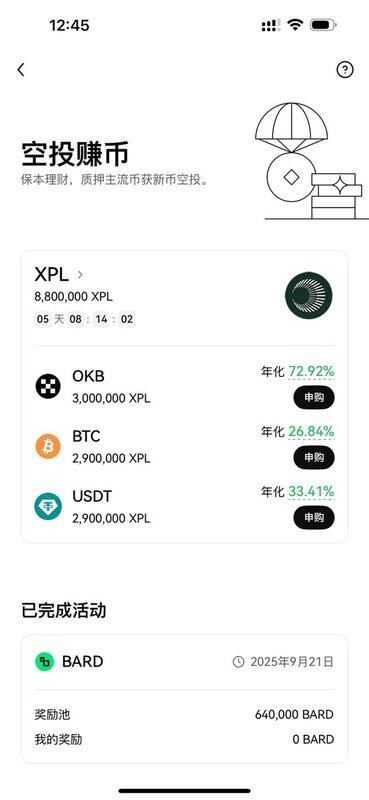This screenshot has width=369, height=800.
Task: Tap the XPL token logo
Action: [x=308, y=295]
